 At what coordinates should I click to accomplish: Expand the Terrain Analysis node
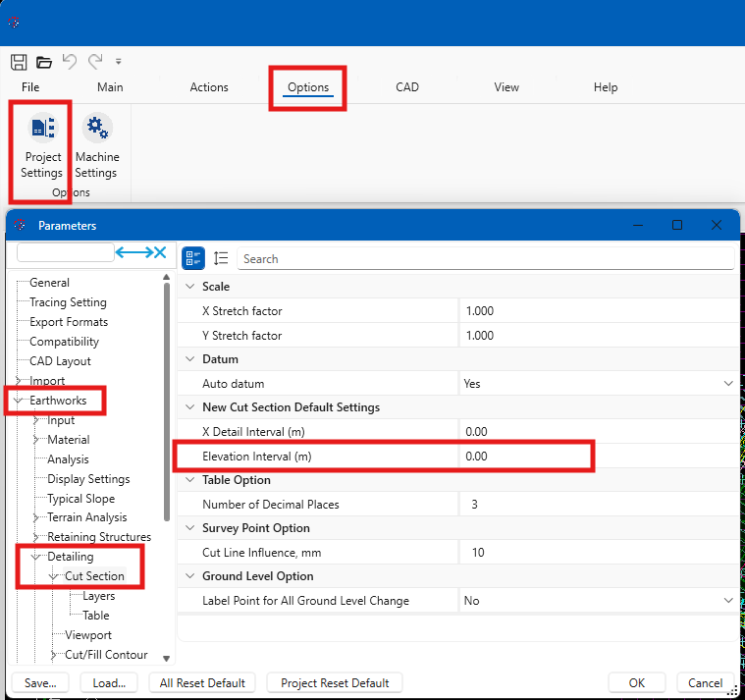tap(35, 517)
